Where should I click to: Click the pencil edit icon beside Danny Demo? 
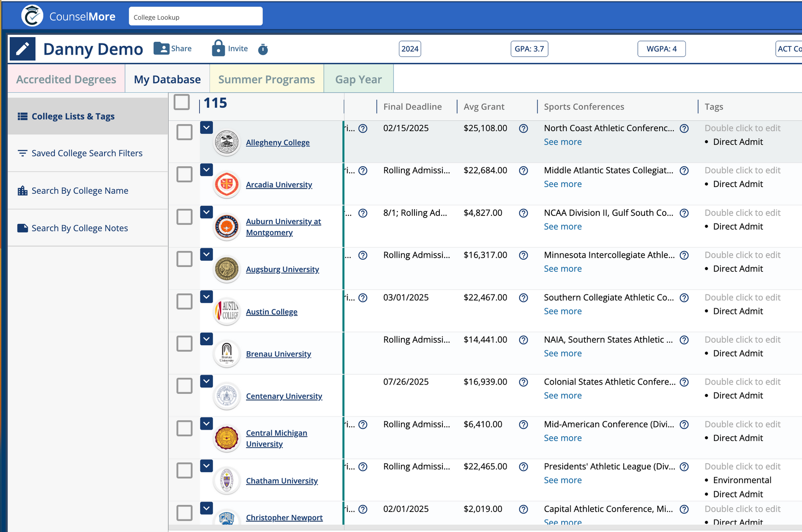coord(23,49)
